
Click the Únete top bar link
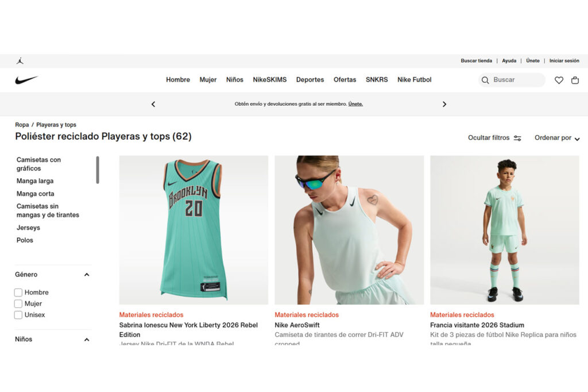532,60
